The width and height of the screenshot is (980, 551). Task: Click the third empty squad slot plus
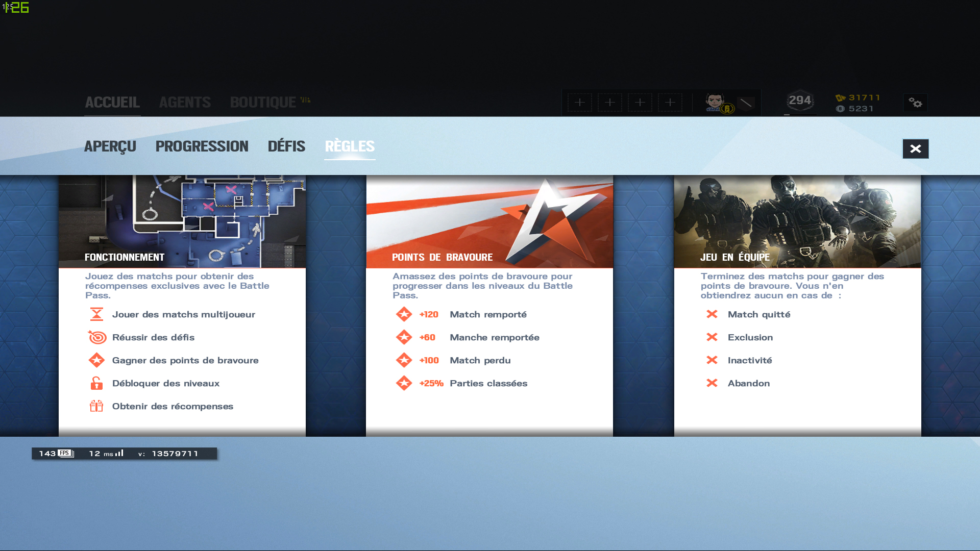(x=640, y=103)
